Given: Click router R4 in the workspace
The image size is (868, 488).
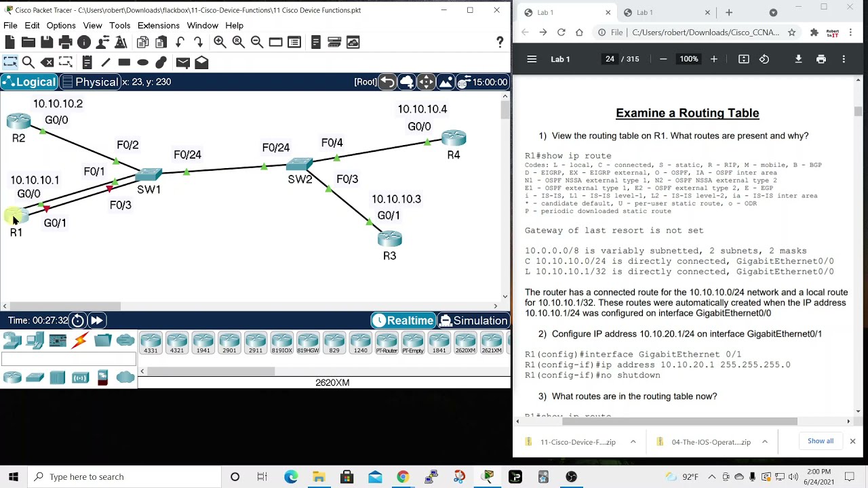Looking at the screenshot, I should coord(454,138).
